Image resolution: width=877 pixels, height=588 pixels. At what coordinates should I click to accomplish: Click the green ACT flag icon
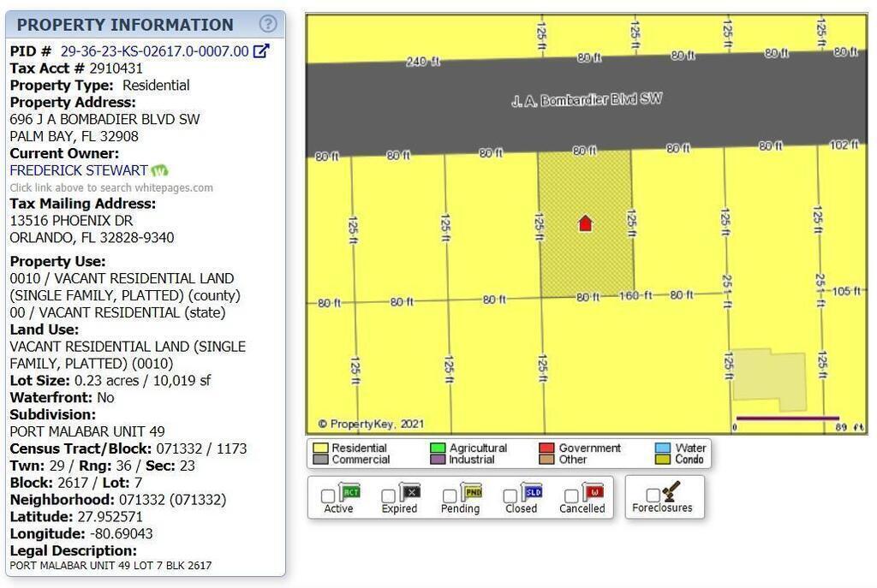[349, 491]
